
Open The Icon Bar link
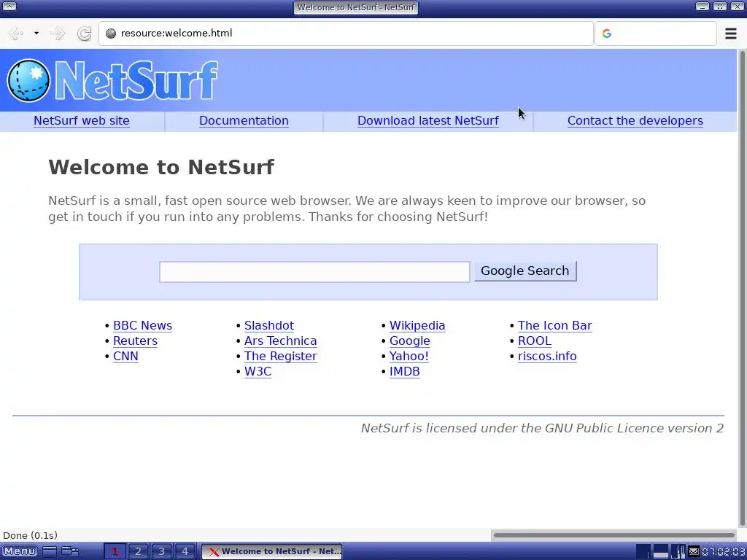tap(555, 326)
